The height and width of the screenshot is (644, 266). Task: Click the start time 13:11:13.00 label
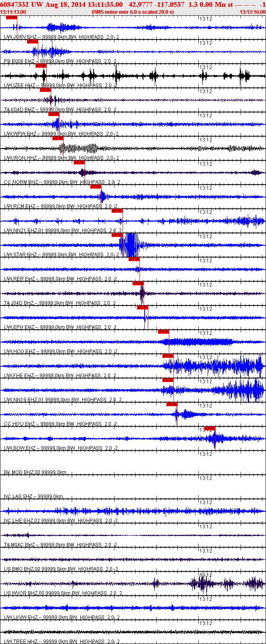click(13, 12)
